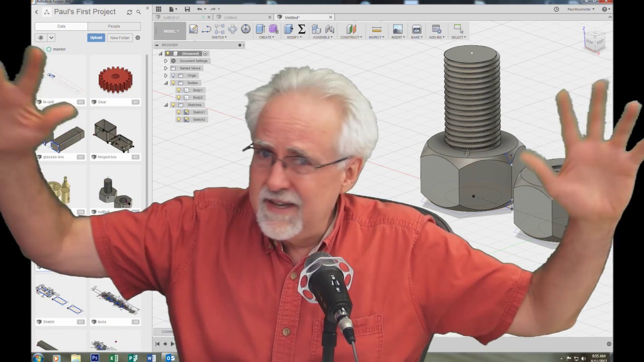Open the tesla design thumbnail
The image size is (644, 362).
[115, 299]
